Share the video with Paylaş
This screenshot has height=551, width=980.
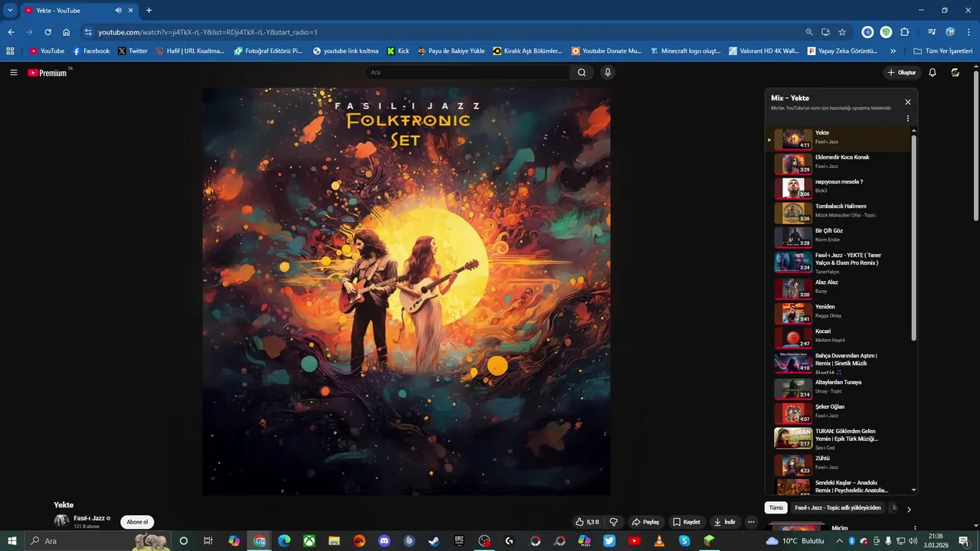[645, 522]
